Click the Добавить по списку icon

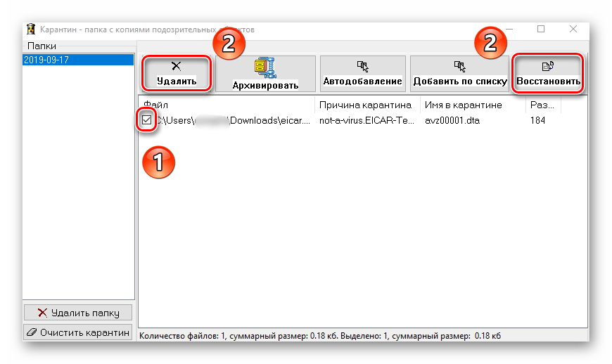460,66
